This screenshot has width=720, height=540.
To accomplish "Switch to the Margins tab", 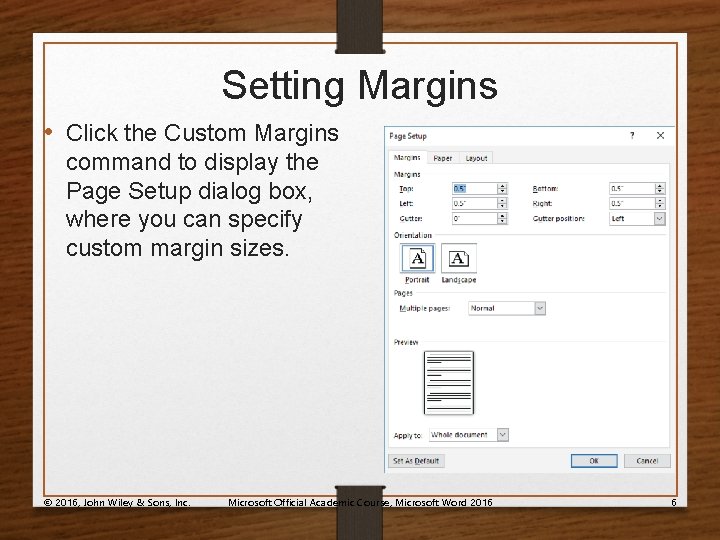I will [x=407, y=158].
